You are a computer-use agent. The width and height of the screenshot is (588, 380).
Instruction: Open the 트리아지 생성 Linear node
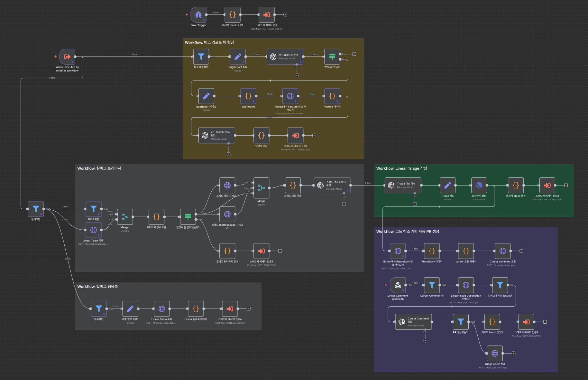479,185
